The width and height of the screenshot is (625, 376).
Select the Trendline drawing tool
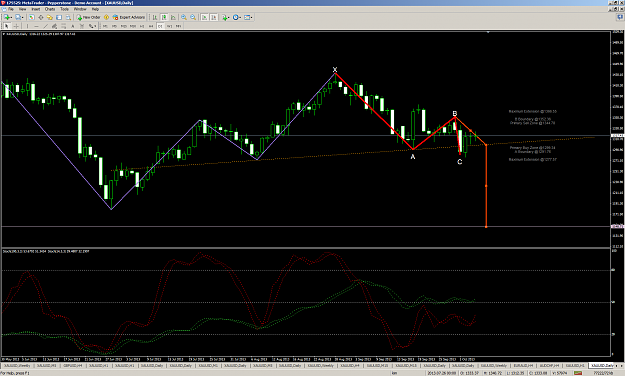(x=45, y=26)
